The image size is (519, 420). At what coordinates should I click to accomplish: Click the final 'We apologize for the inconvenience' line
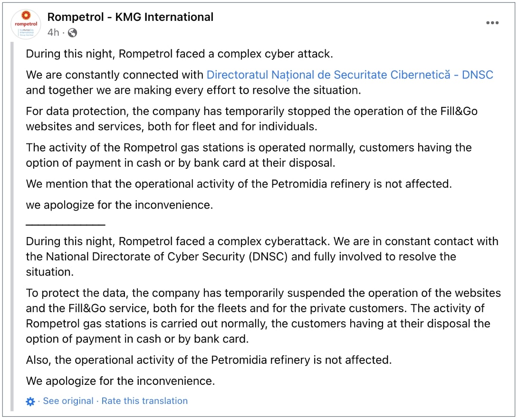pos(120,381)
